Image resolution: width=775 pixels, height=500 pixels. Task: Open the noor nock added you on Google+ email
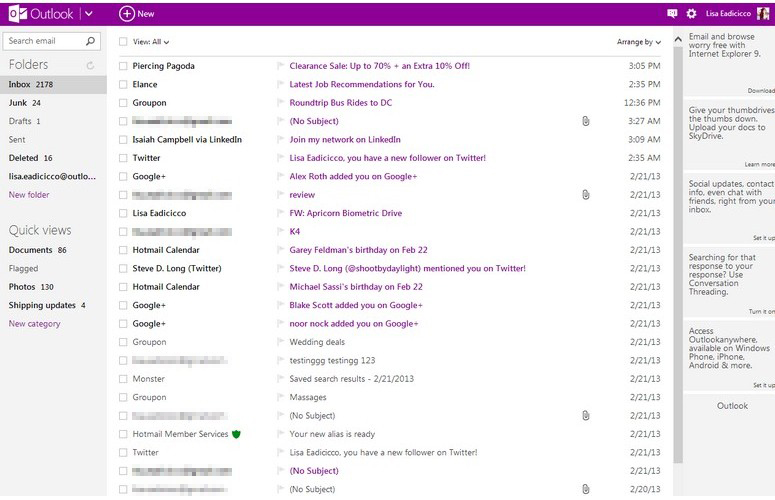(x=353, y=324)
